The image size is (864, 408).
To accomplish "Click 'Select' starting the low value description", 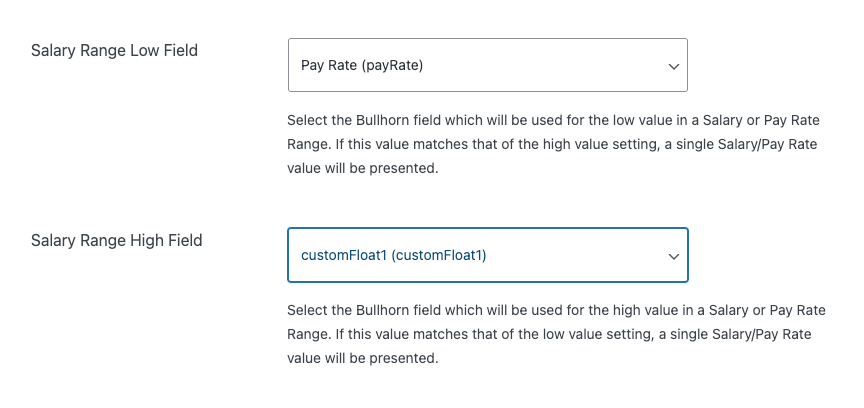I will click(x=307, y=119).
